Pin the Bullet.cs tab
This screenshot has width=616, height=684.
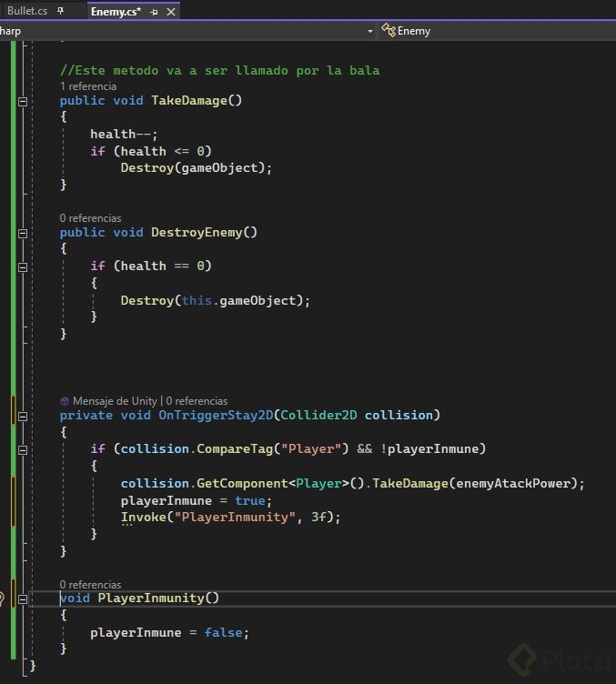click(61, 11)
